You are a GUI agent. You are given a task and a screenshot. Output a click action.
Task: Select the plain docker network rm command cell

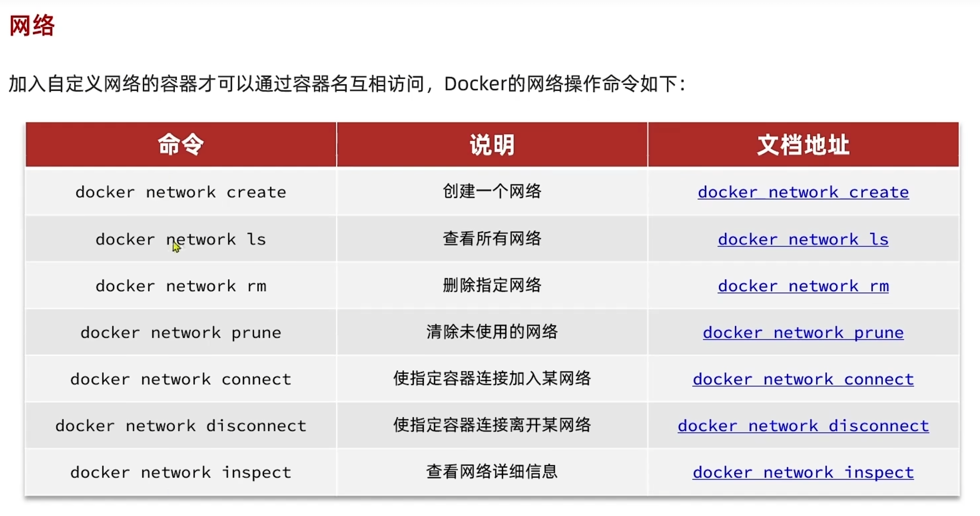pos(181,286)
